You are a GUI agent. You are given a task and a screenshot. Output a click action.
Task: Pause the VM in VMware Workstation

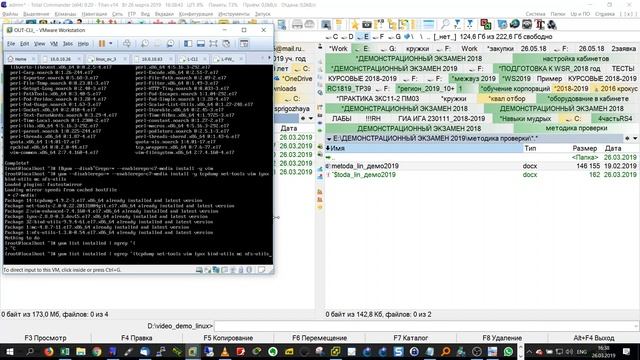(102, 43)
